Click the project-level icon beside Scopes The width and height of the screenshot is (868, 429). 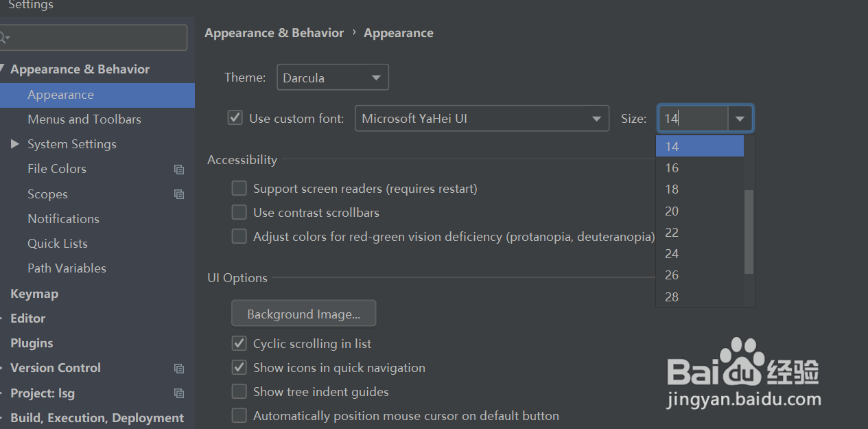(179, 194)
